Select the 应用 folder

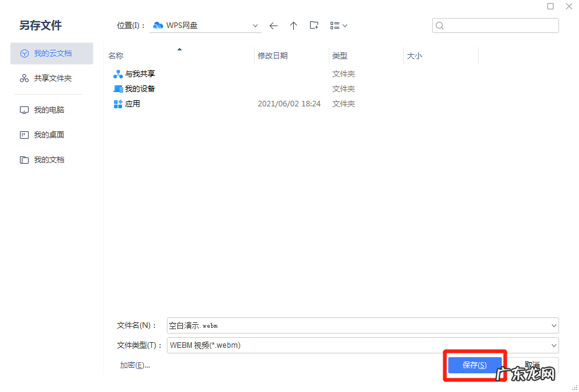click(x=132, y=104)
